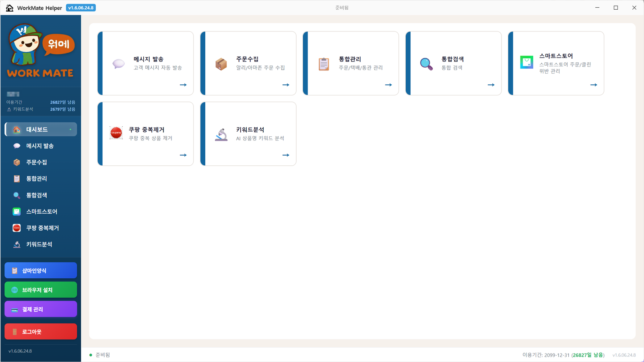The height and width of the screenshot is (362, 644).
Task: Click the door icon on 로그아웃 button
Action: [15, 332]
